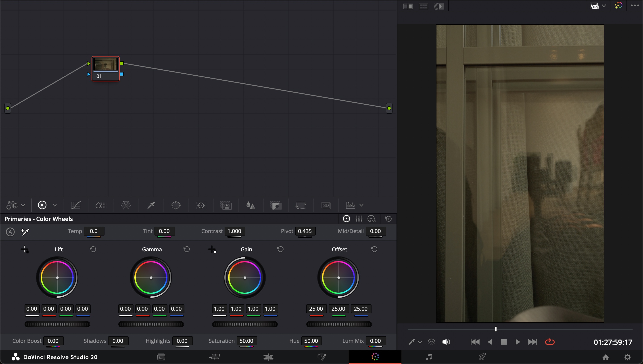Switch to the Fusion page
Image resolution: width=643 pixels, height=364 pixels.
coord(322,357)
